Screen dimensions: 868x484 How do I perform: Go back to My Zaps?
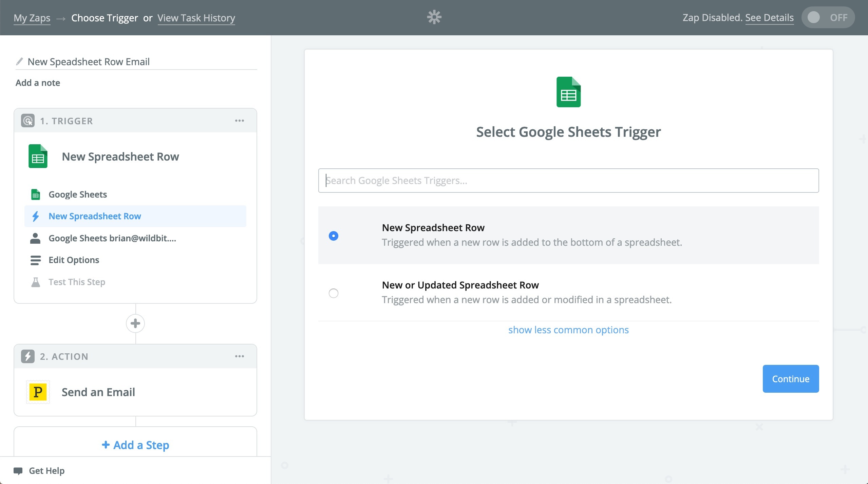pyautogui.click(x=32, y=18)
